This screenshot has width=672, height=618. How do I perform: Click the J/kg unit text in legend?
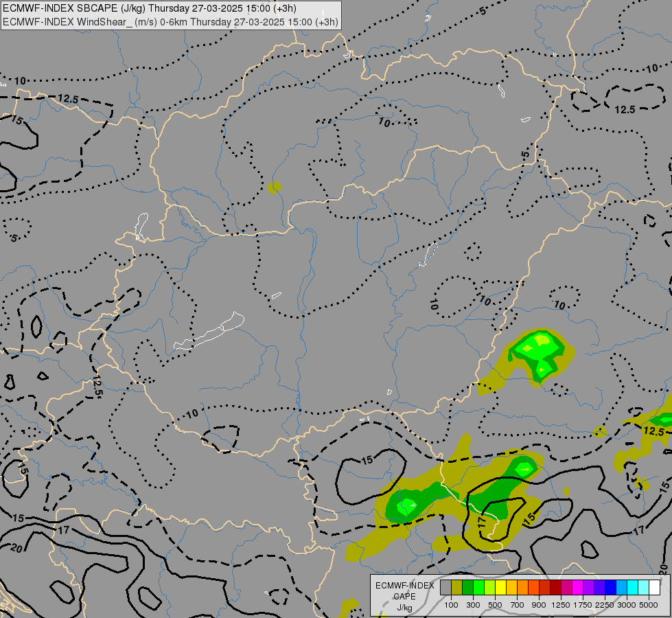(404, 608)
